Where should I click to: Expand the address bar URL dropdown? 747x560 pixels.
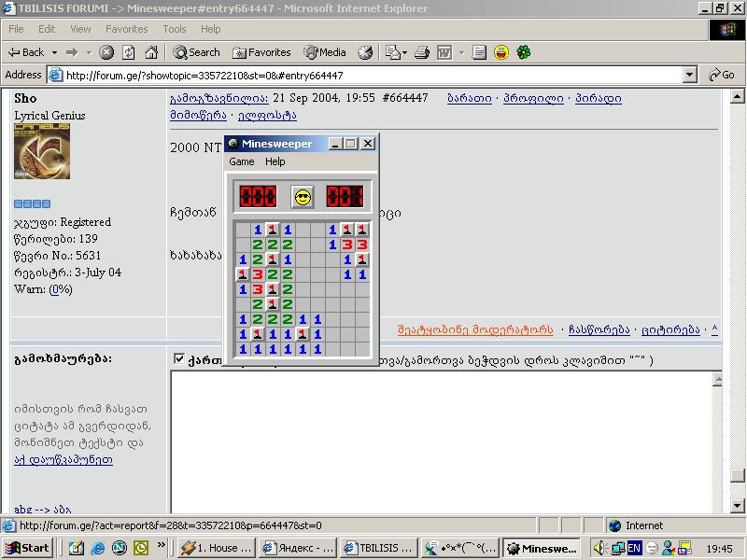click(690, 75)
